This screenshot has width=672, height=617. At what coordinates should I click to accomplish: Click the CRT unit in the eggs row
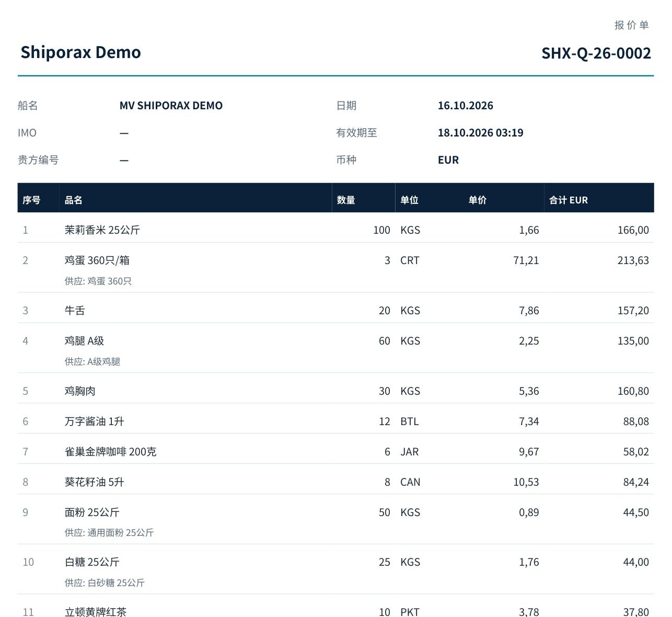[410, 260]
